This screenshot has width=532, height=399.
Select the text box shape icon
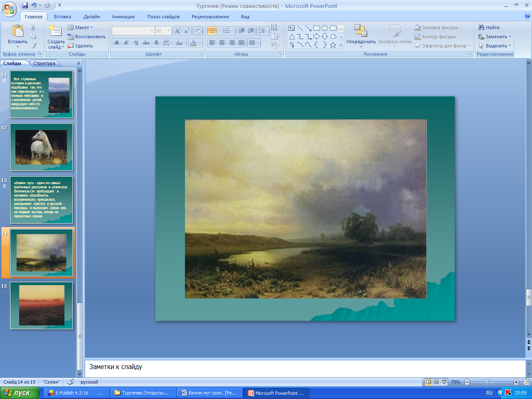tap(292, 28)
